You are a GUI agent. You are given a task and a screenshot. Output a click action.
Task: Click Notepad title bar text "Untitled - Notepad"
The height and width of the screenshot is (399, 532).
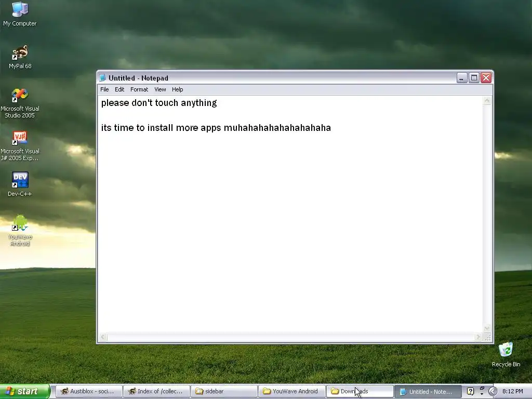[138, 78]
